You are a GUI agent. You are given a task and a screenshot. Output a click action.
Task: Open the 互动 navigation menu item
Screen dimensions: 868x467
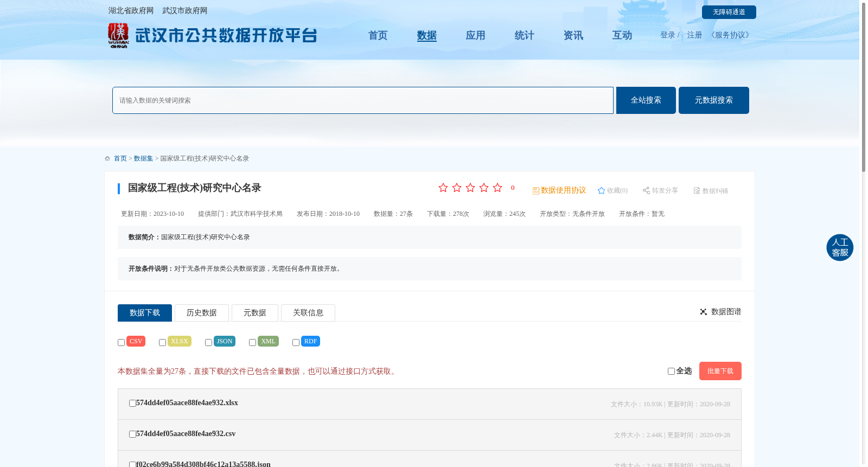click(x=622, y=36)
